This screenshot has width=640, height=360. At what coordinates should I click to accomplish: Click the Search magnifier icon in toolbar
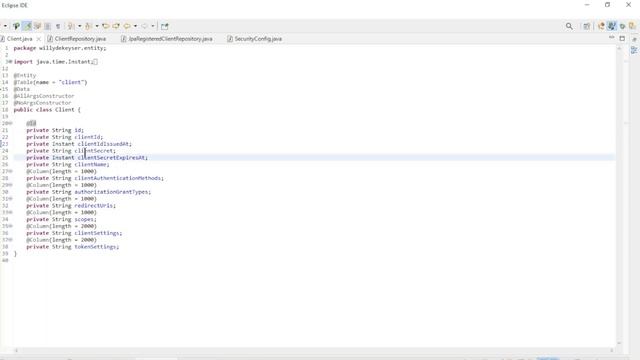[x=569, y=26]
